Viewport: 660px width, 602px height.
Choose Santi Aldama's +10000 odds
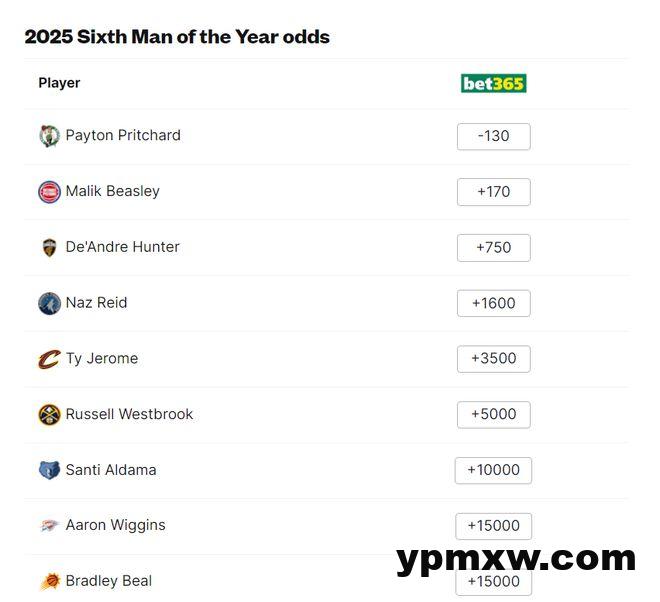coord(493,470)
